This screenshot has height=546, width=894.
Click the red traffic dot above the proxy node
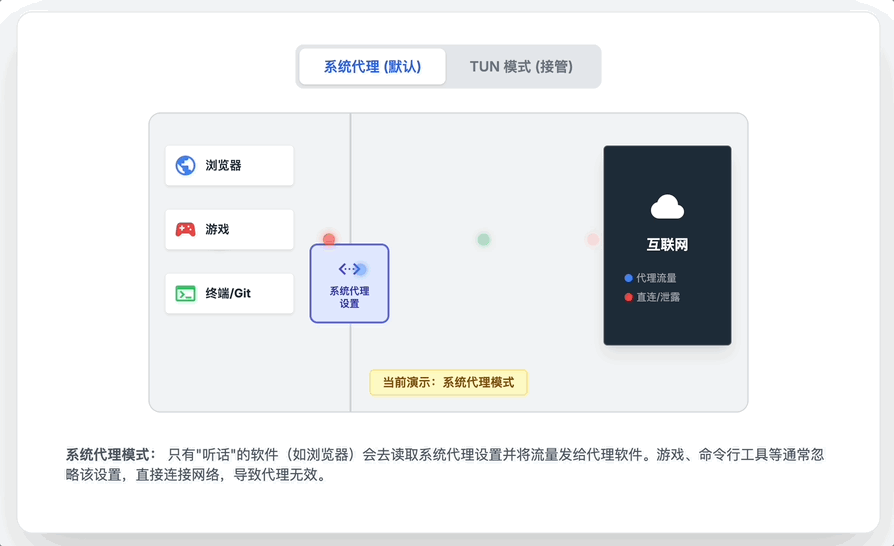329,239
